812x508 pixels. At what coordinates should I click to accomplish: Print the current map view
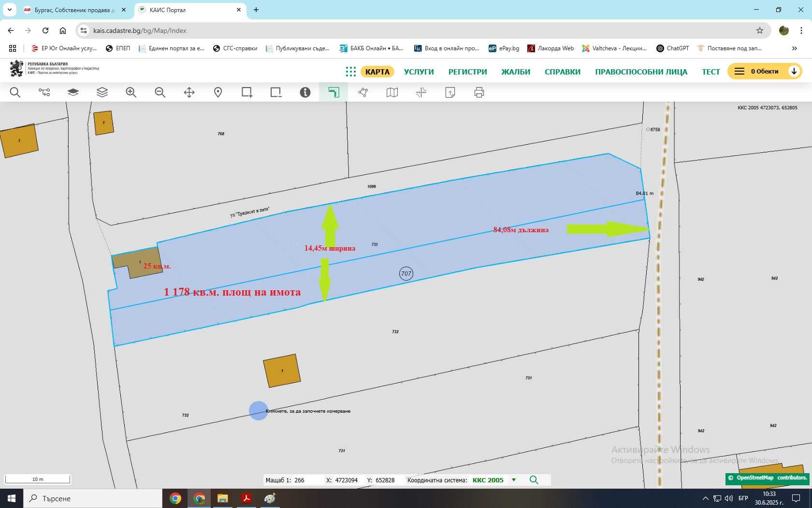coord(479,92)
